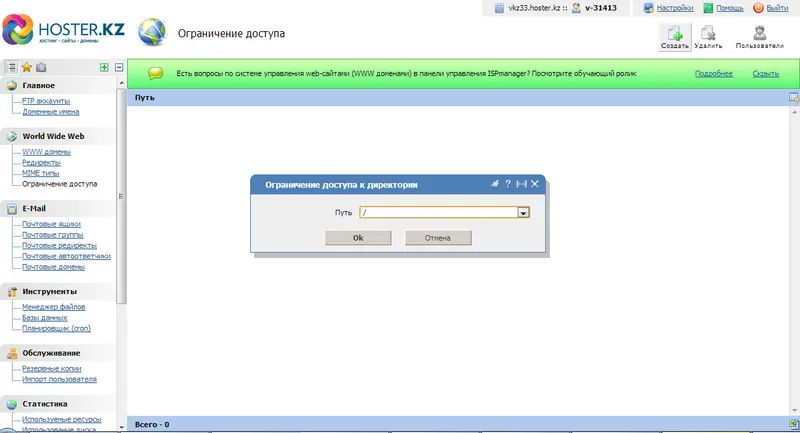Open Резервные копии
Image resolution: width=800 pixels, height=433 pixels.
(x=52, y=369)
